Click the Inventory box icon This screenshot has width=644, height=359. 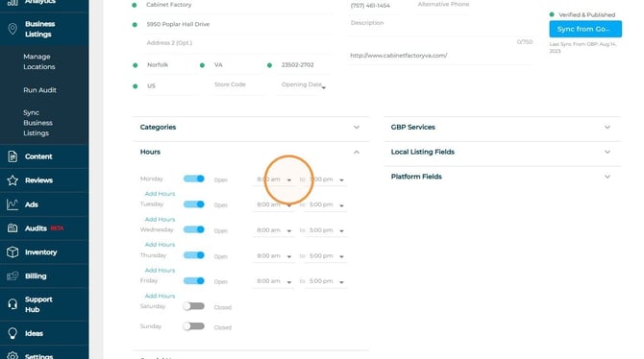12,251
